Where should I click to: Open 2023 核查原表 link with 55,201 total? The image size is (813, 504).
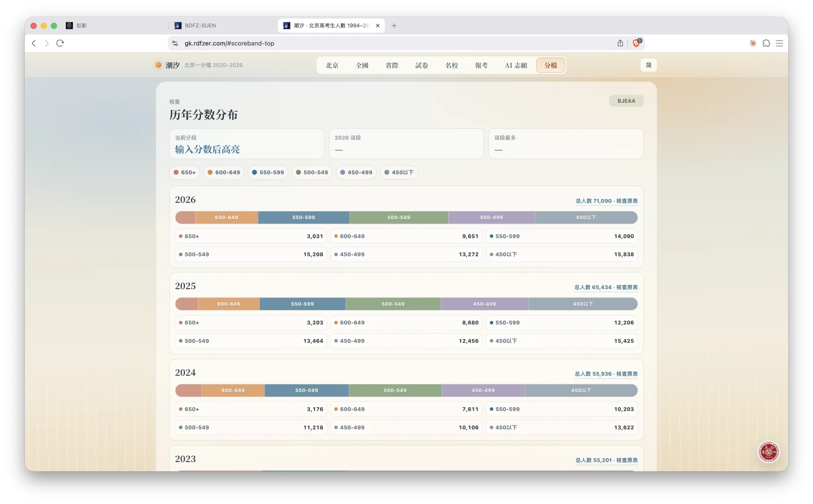[606, 460]
